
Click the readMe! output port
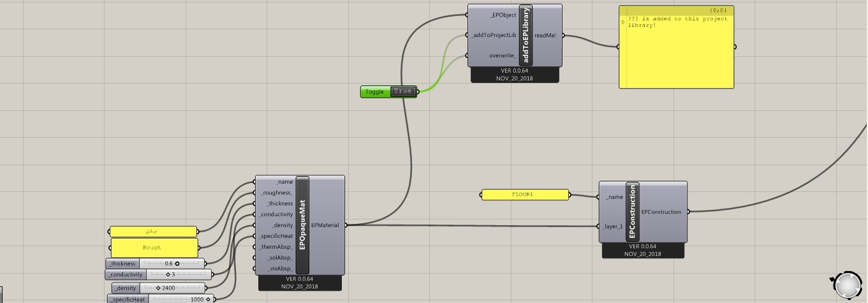click(546, 36)
